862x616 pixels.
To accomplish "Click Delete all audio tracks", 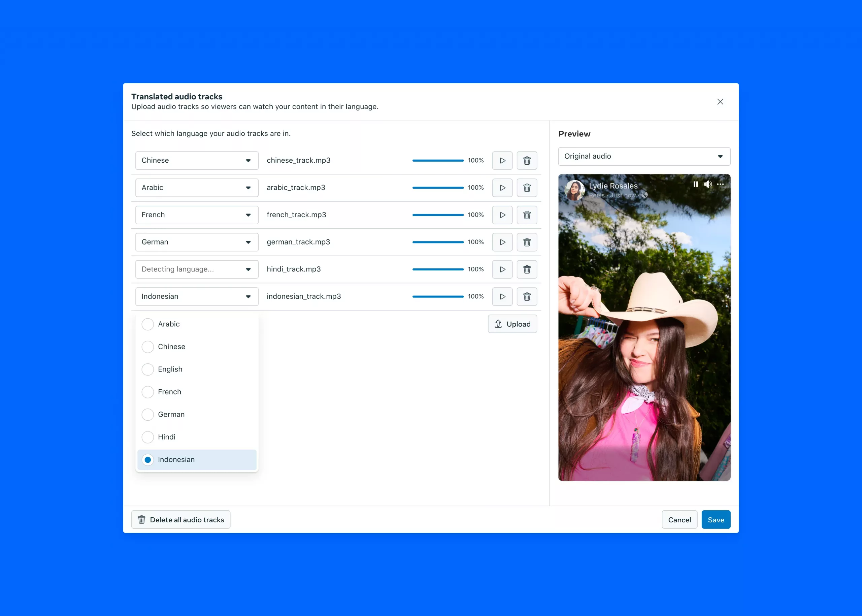I will pos(180,520).
